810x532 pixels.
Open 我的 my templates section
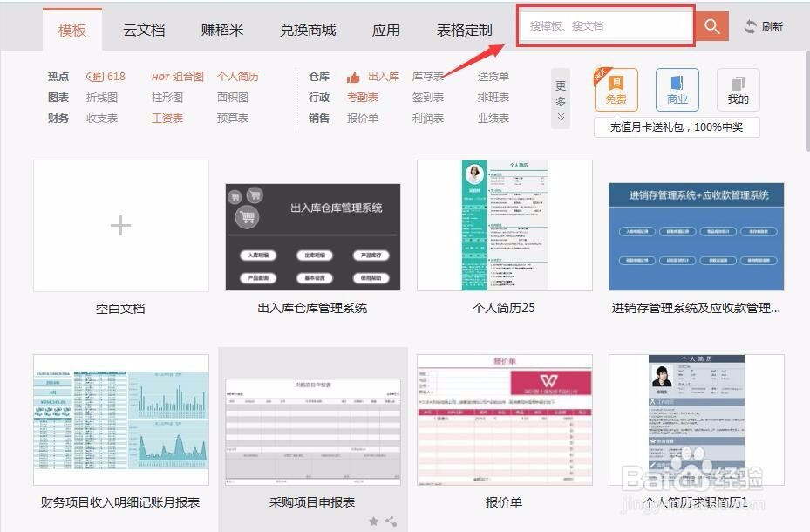click(738, 88)
